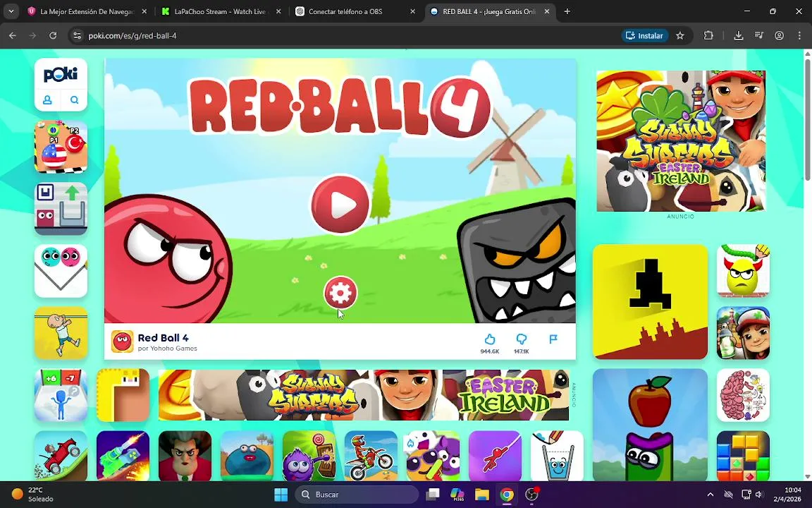Expand the tab search dropdown arrow
This screenshot has width=812, height=508.
(11, 11)
